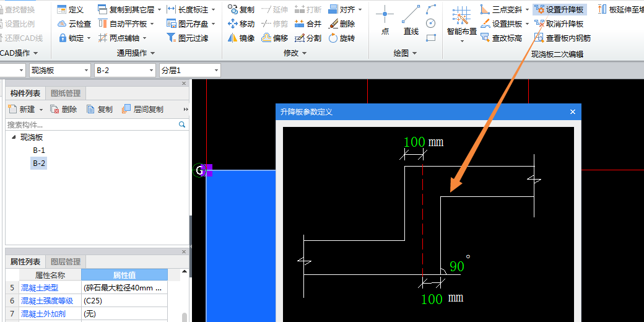
Task: Click 复制 in the component list toolbar
Action: tap(100, 109)
